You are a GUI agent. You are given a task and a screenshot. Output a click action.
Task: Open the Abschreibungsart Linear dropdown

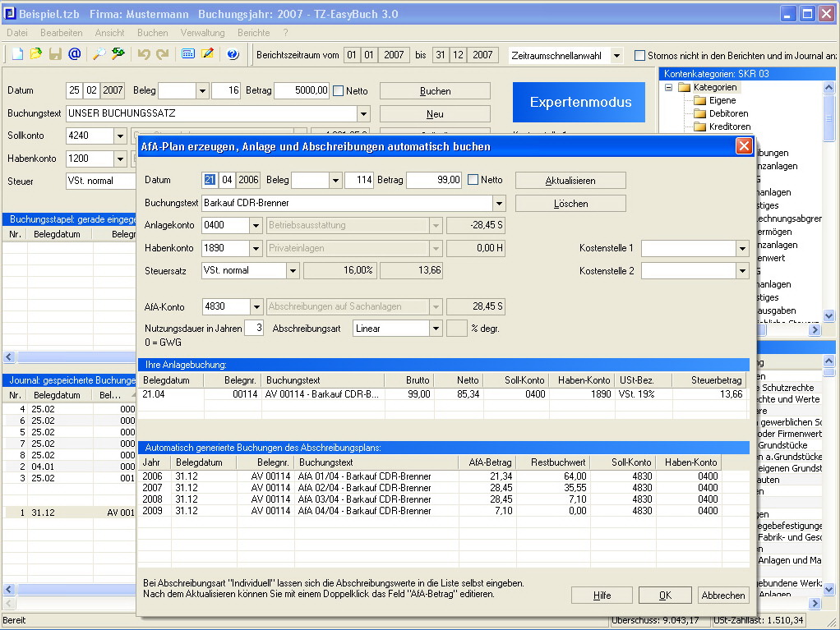pos(436,329)
